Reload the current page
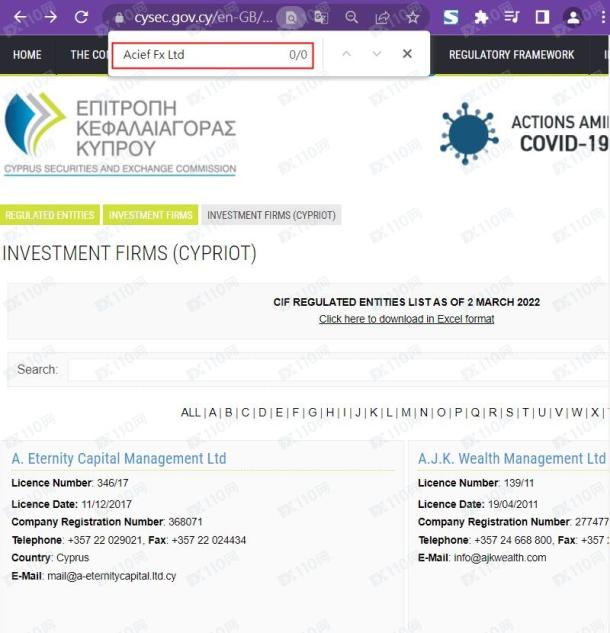 [x=81, y=17]
